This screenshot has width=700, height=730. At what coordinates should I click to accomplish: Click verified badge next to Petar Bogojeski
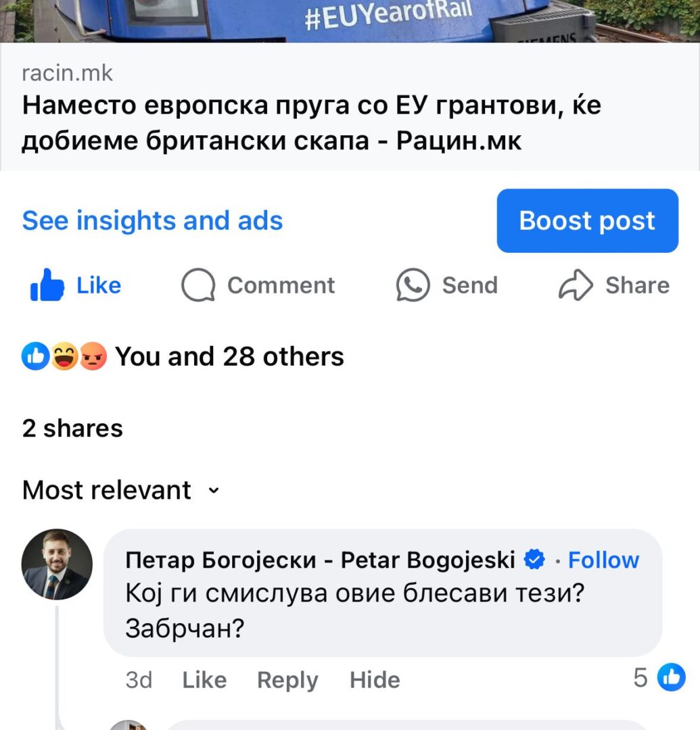534,559
